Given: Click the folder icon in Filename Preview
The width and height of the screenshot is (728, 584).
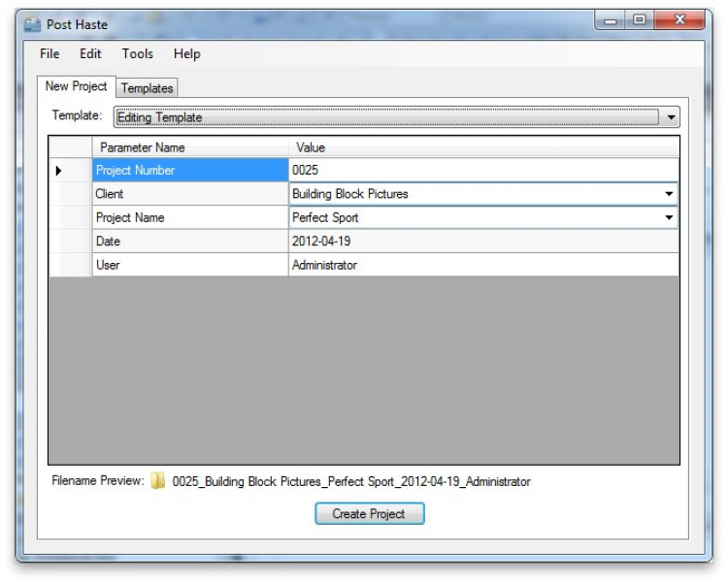Looking at the screenshot, I should tap(158, 481).
